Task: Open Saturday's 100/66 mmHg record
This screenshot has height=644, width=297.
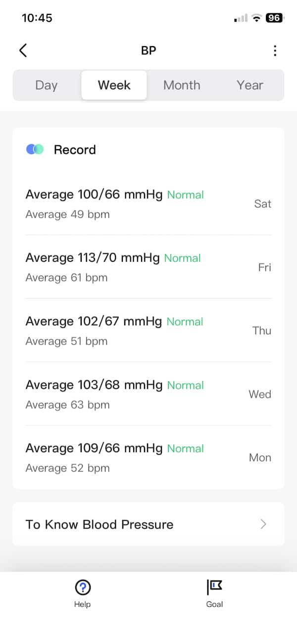Action: tap(148, 204)
